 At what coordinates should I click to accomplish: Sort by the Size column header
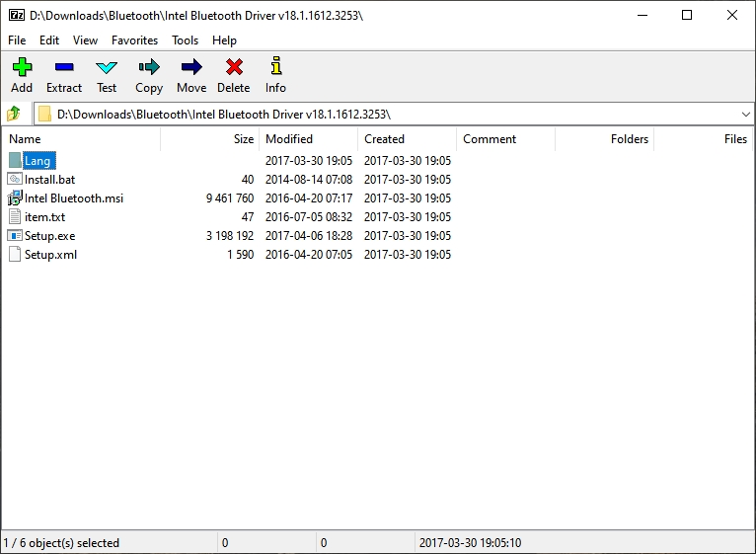point(210,139)
